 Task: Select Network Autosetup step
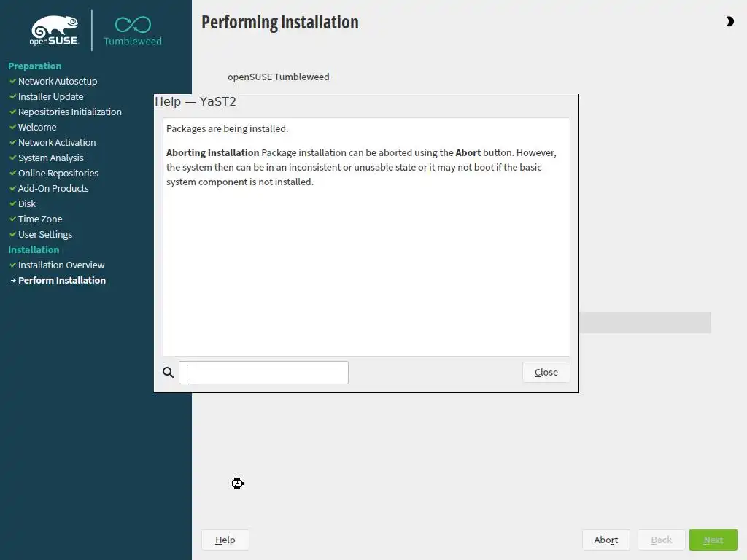point(58,82)
